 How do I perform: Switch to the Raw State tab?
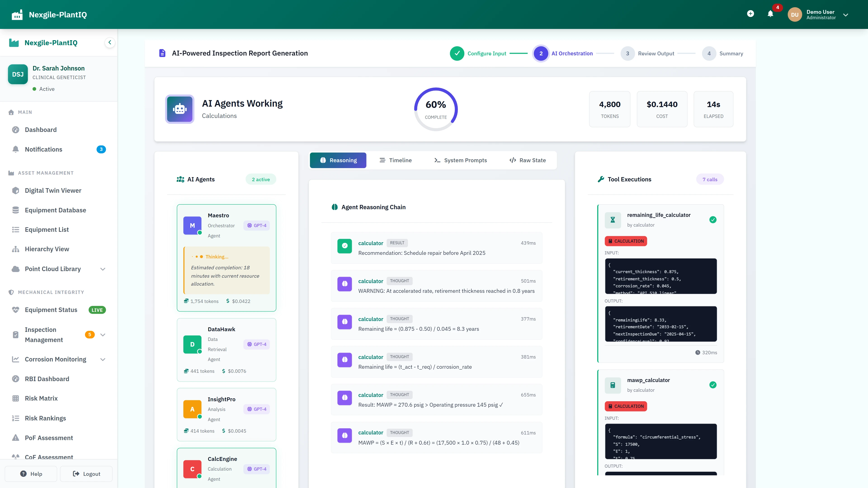(x=527, y=160)
